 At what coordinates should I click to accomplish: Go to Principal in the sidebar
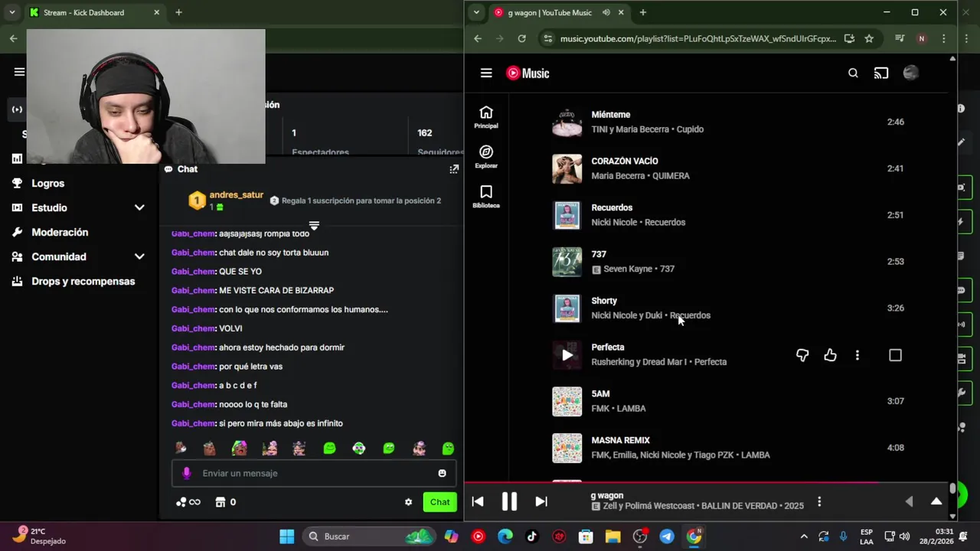coord(486,117)
